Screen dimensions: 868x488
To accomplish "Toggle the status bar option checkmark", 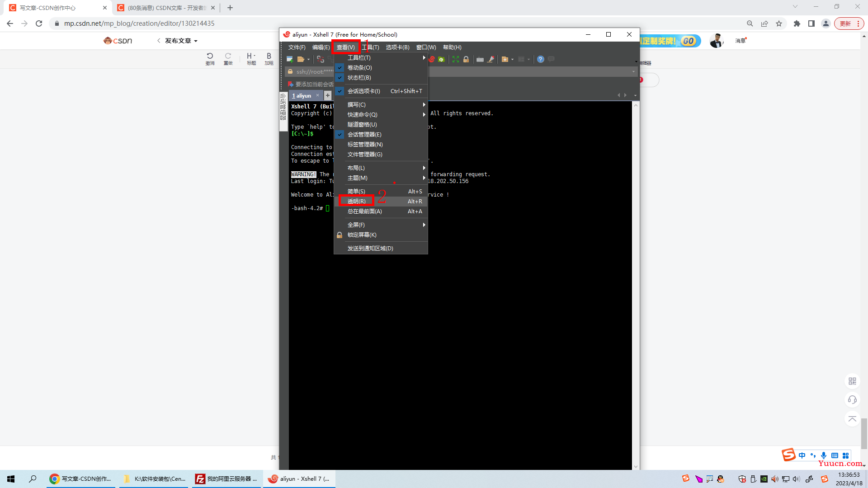I will (381, 78).
